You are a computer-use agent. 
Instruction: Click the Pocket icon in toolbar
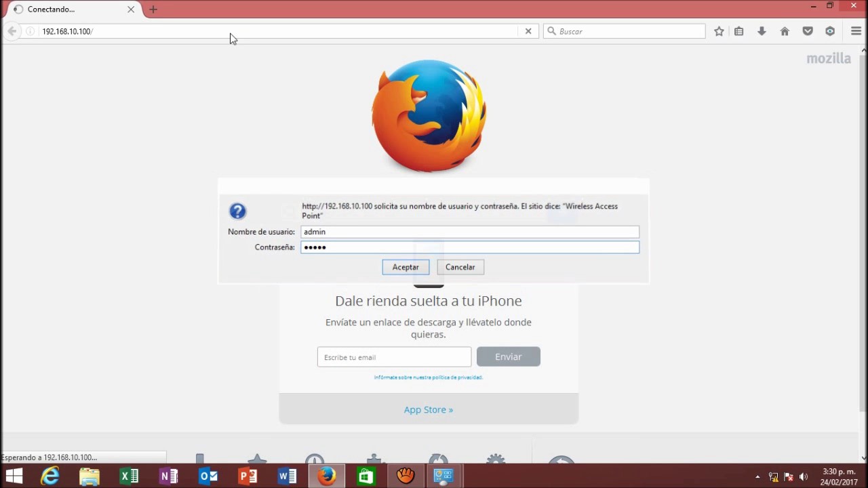pos(808,31)
